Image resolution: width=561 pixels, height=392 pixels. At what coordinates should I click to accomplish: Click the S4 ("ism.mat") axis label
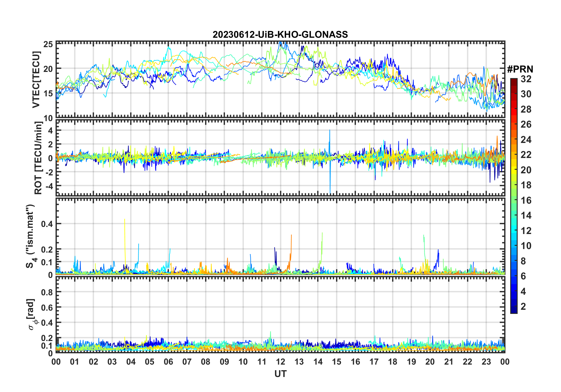[30, 236]
